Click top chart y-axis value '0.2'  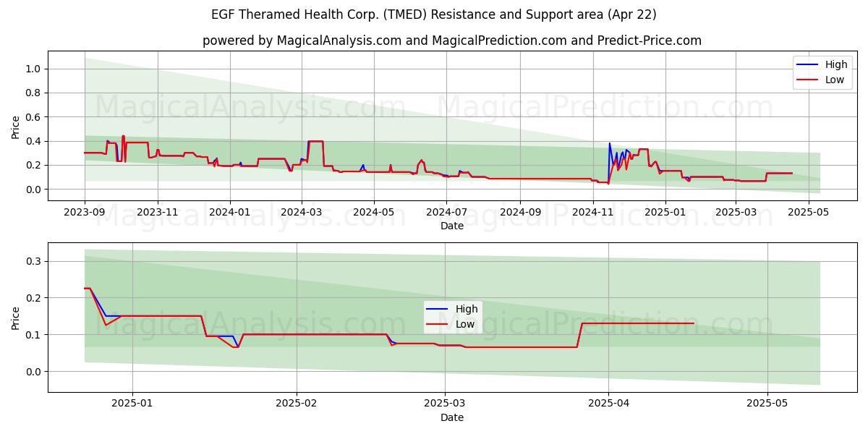(x=35, y=165)
